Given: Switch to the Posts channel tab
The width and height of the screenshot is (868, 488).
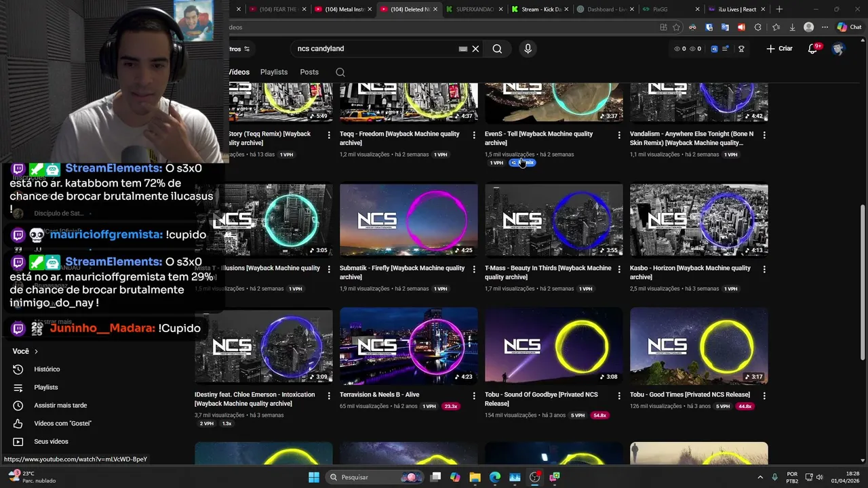Looking at the screenshot, I should [x=309, y=72].
